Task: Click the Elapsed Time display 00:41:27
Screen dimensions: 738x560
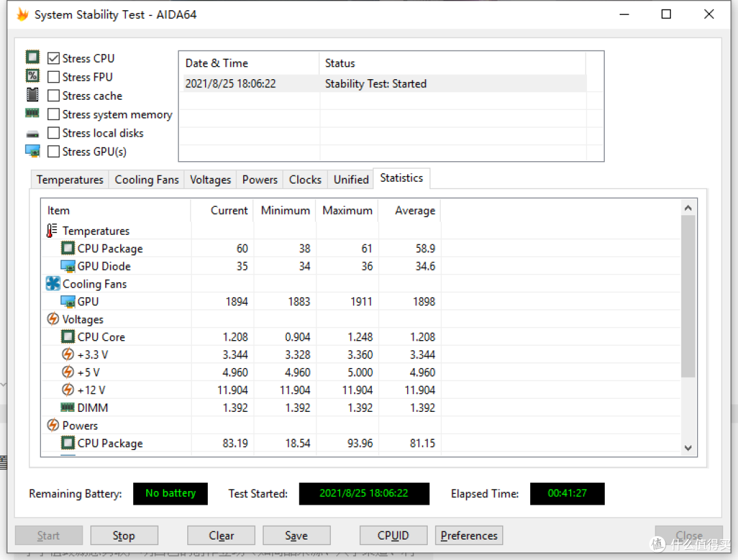Action: coord(567,493)
